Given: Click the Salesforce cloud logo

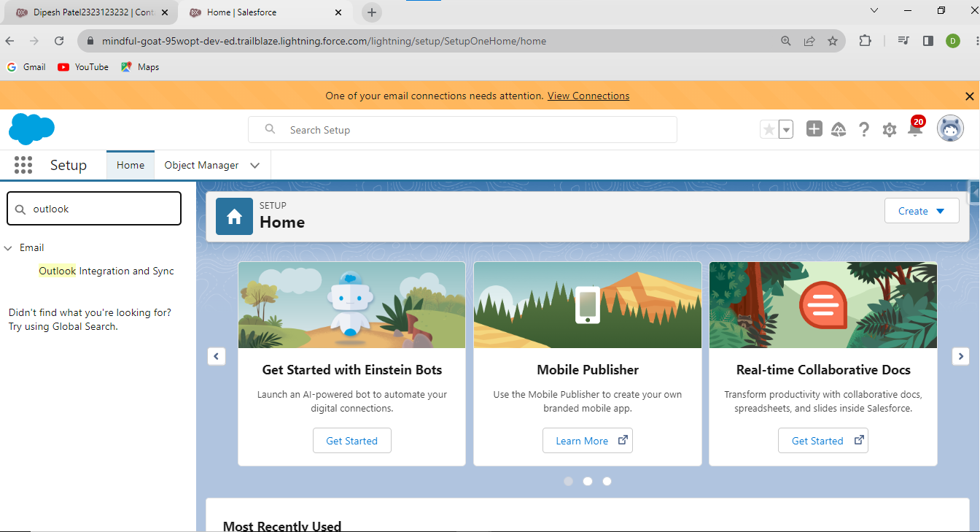Looking at the screenshot, I should pyautogui.click(x=31, y=129).
